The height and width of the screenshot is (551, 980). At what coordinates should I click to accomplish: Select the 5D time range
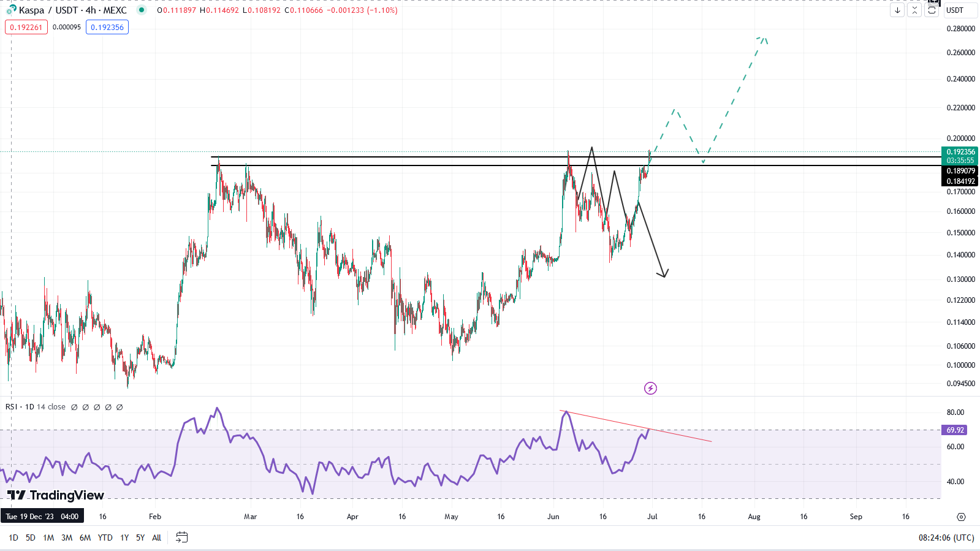[x=31, y=538]
